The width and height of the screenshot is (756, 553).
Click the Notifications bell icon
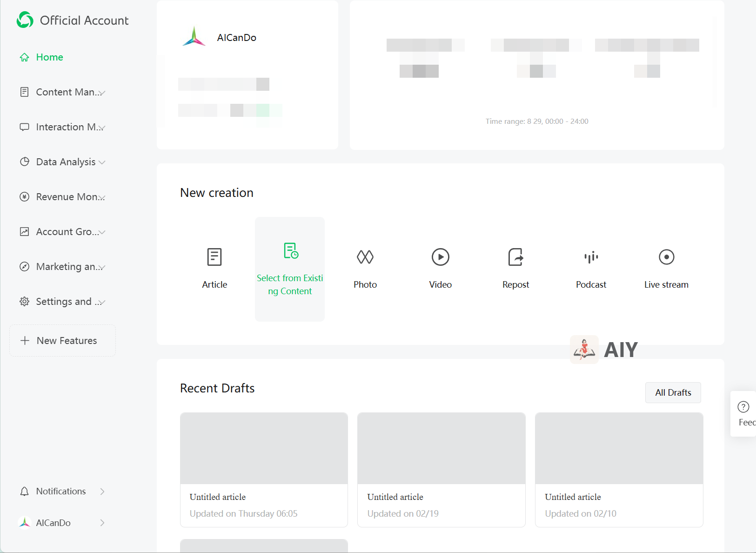[25, 492]
